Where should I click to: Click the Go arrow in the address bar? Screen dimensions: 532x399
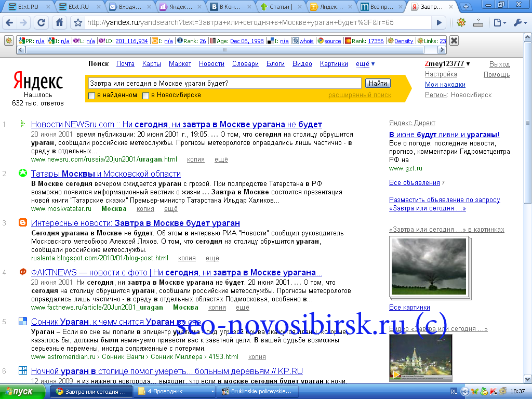point(438,23)
